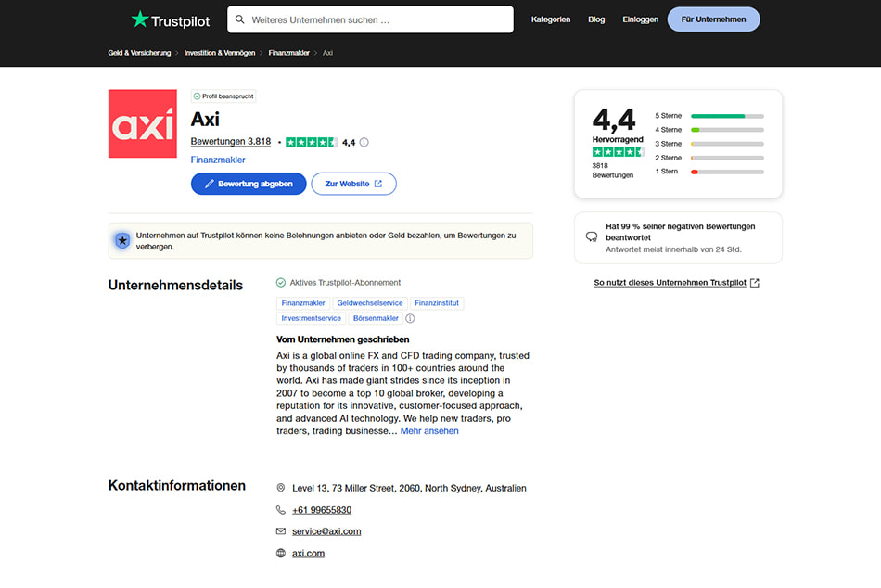881x588 pixels.
Task: Select the Börsenmakler category tag
Action: (x=376, y=318)
